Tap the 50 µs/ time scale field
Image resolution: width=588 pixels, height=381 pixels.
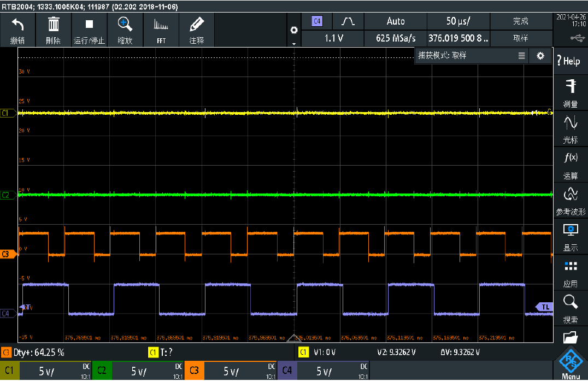click(x=458, y=21)
